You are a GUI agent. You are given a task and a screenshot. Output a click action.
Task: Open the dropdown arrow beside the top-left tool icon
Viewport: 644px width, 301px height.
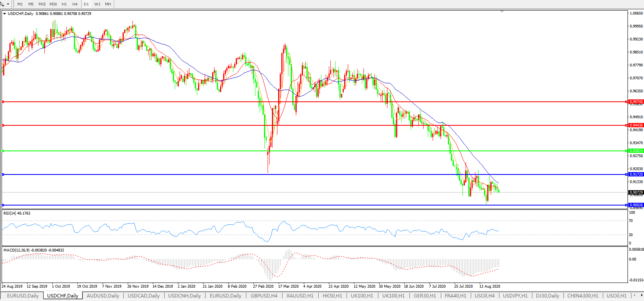click(8, 4)
